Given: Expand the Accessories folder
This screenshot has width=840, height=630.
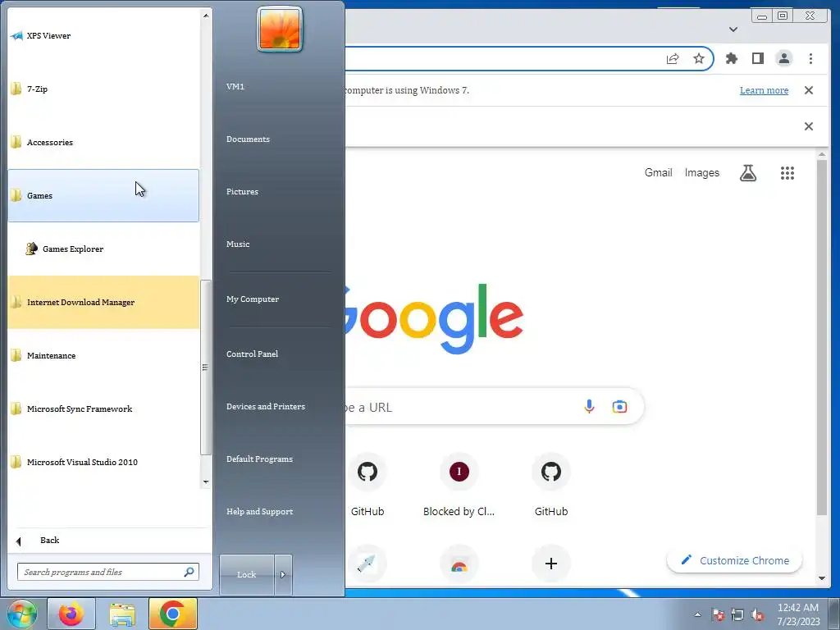Looking at the screenshot, I should coord(103,143).
